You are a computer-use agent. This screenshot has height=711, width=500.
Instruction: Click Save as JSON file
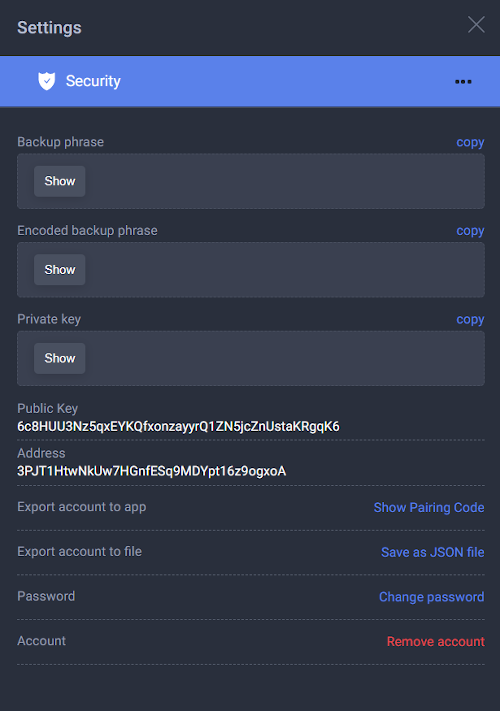(432, 552)
